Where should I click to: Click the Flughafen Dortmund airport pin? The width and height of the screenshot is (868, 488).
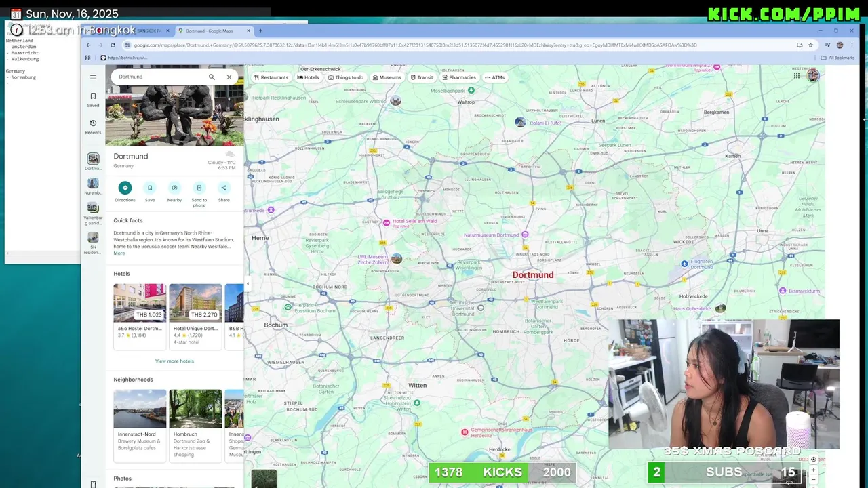(684, 264)
